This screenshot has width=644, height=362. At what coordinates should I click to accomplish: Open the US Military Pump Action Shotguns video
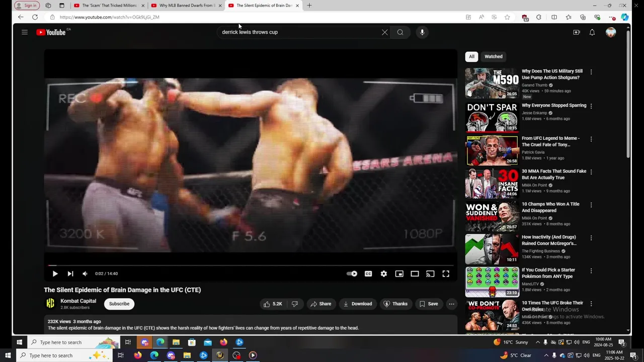(x=552, y=74)
